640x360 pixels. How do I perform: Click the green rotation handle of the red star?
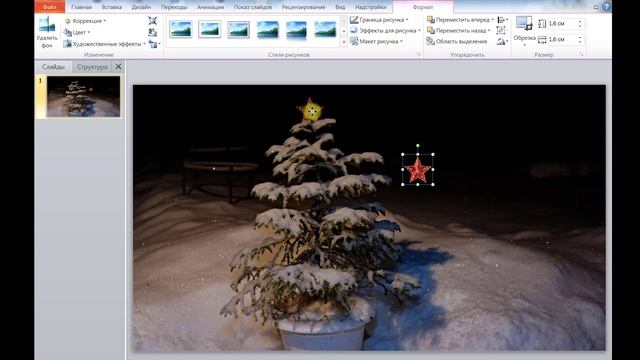click(x=418, y=146)
